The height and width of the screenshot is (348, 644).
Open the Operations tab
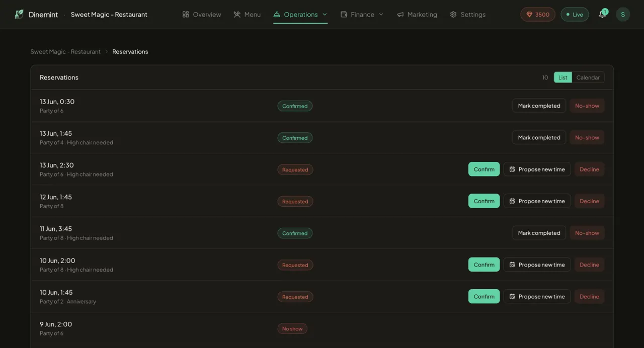pyautogui.click(x=300, y=15)
